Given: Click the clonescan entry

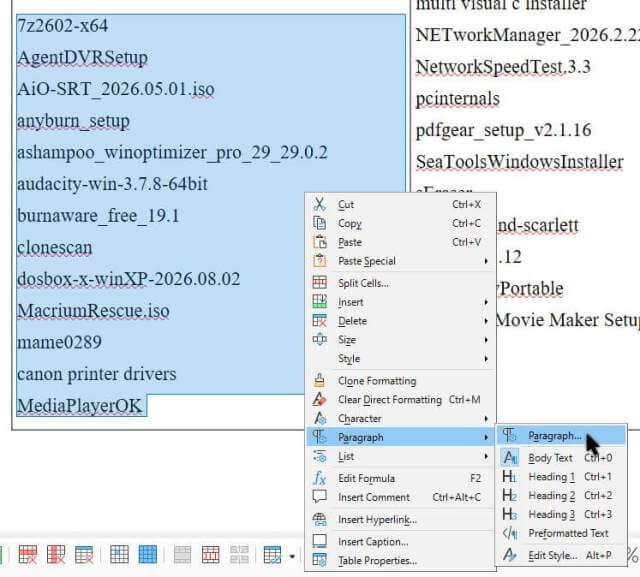Looking at the screenshot, I should pyautogui.click(x=55, y=247).
